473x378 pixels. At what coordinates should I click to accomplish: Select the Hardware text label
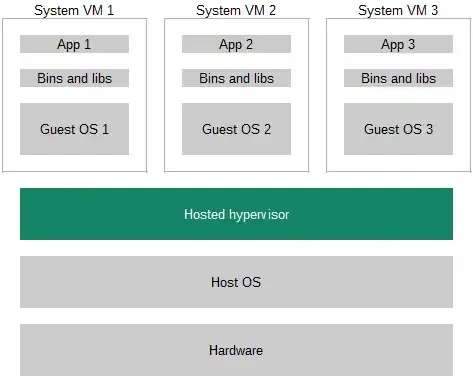coord(236,350)
